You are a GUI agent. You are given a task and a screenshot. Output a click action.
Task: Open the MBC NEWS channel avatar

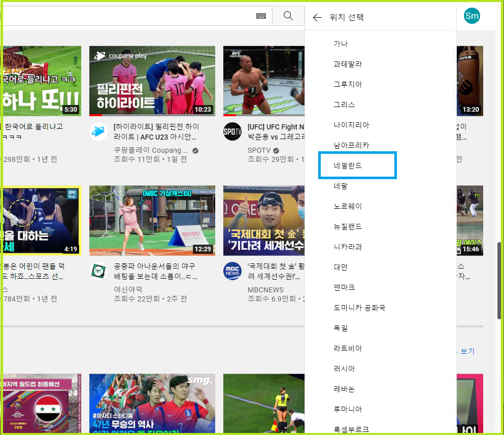(x=232, y=271)
